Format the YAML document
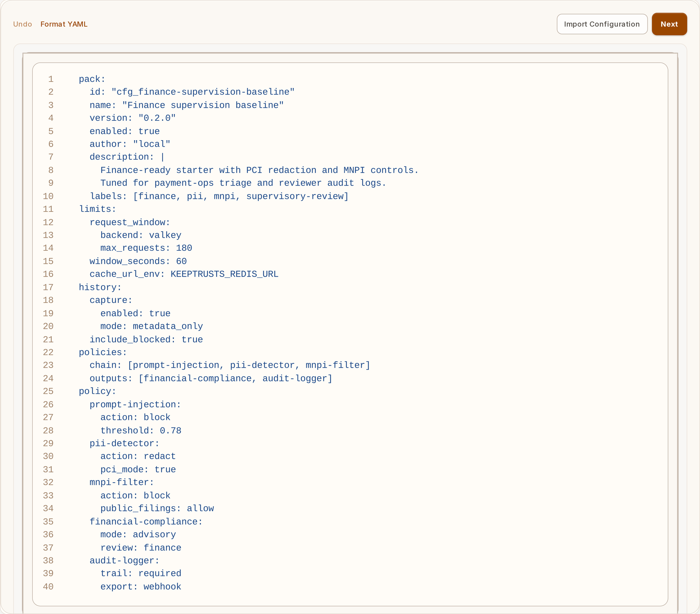This screenshot has height=614, width=700. coord(64,24)
